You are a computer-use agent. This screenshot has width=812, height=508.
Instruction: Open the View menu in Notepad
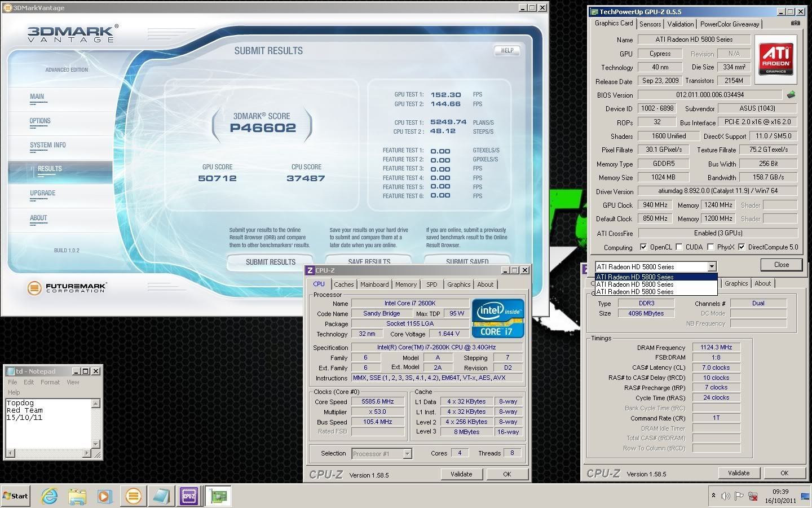pyautogui.click(x=73, y=382)
